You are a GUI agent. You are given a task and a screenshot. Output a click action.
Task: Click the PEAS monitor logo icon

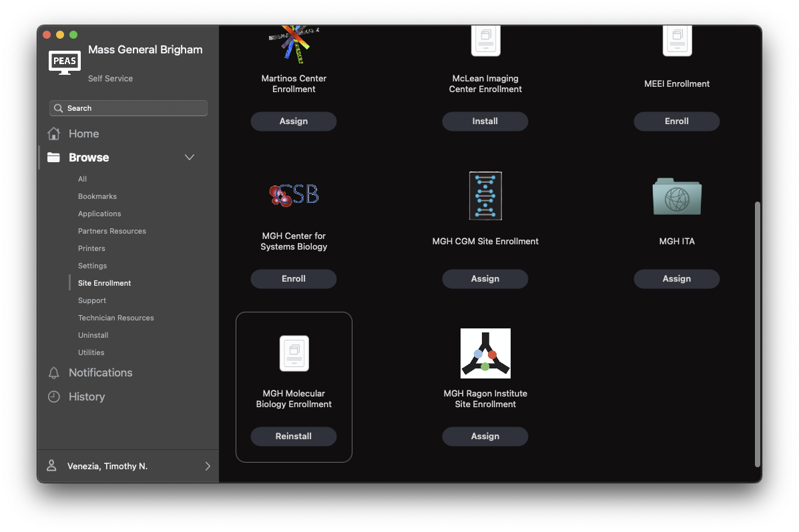coord(64,63)
